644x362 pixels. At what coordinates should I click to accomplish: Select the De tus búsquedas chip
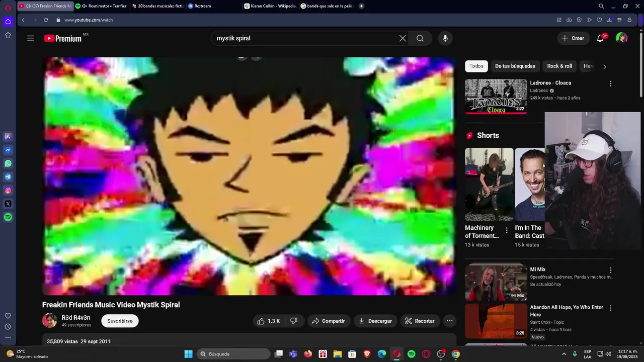[515, 66]
